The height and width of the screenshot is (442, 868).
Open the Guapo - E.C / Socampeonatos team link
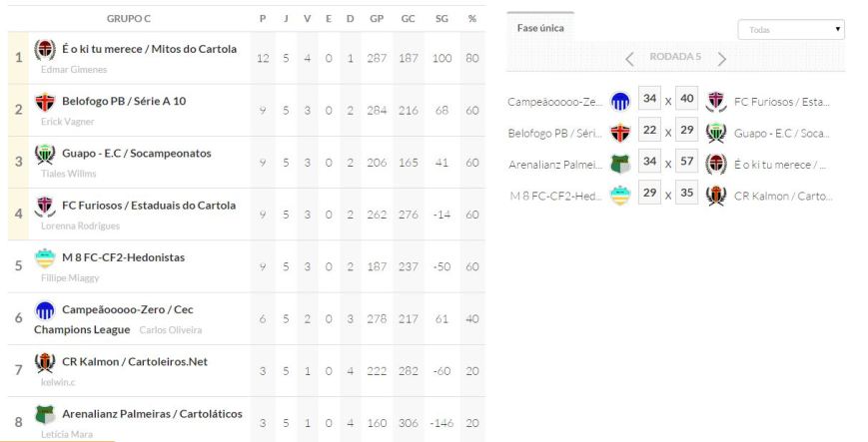coord(137,154)
